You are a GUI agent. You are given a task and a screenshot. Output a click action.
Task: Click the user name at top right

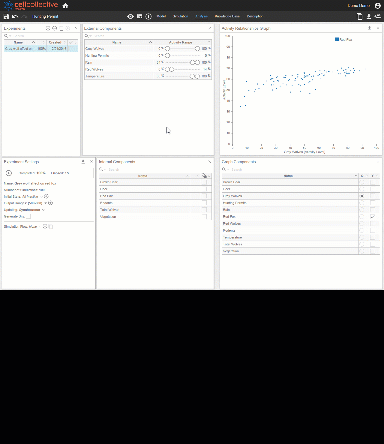pos(359,6)
